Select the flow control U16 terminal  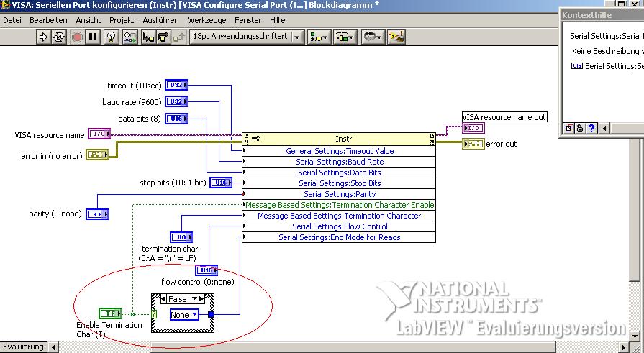(207, 270)
